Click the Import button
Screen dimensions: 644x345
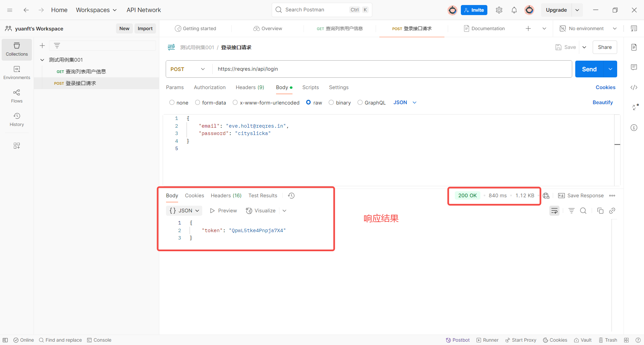click(145, 28)
